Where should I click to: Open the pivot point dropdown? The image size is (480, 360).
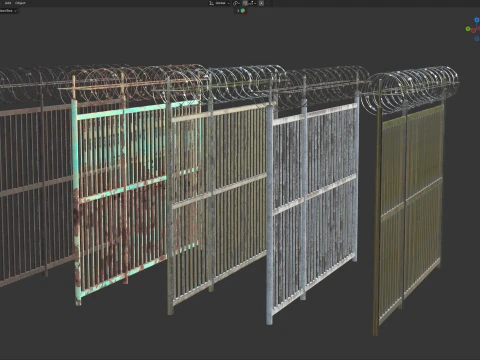point(237,3)
